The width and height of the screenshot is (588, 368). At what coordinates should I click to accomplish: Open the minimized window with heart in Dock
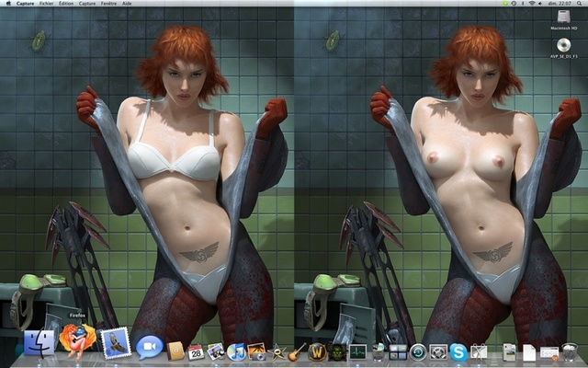pyautogui.click(x=549, y=353)
